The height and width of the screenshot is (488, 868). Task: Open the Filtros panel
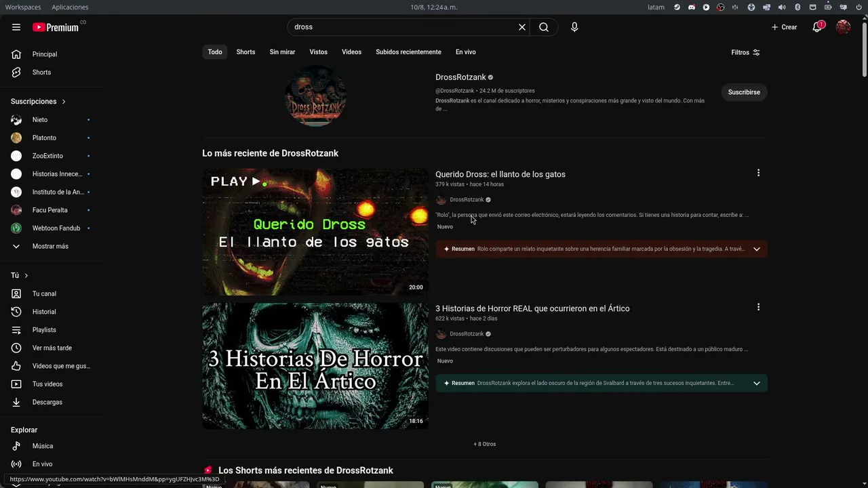[745, 52]
